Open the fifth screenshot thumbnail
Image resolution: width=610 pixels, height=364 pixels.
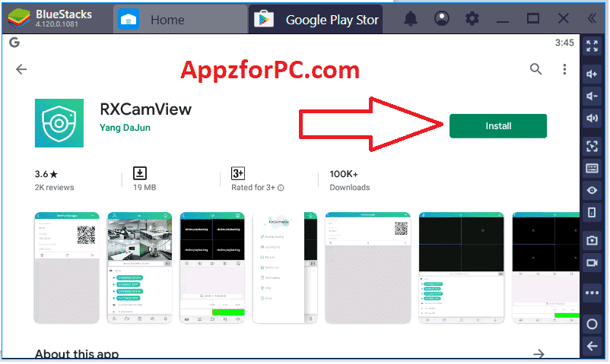coord(367,268)
